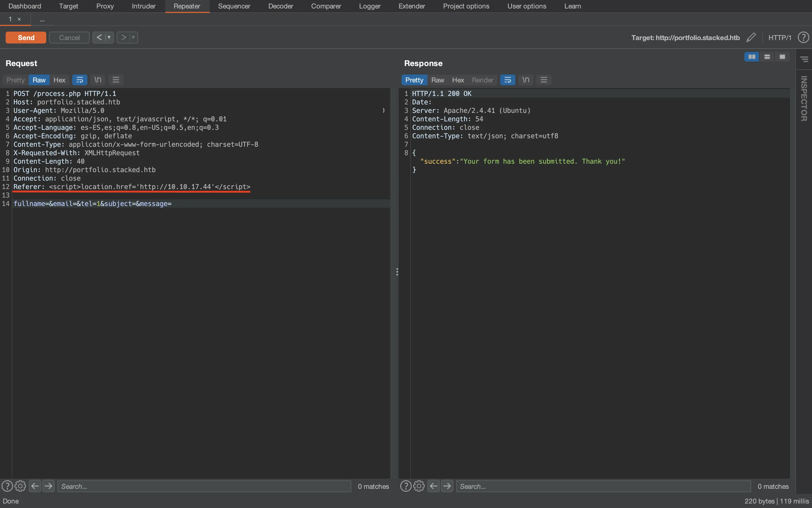The image size is (812, 508).
Task: Switch Response view to Raw
Action: pyautogui.click(x=438, y=80)
